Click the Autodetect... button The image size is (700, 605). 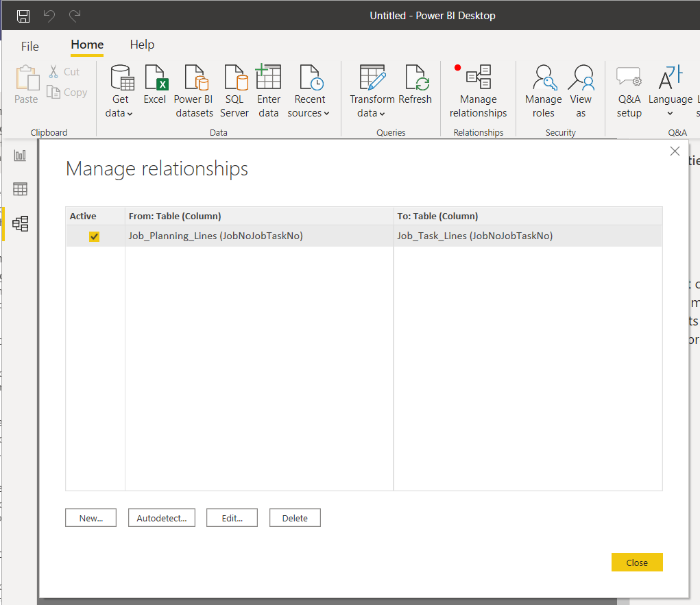click(x=162, y=518)
